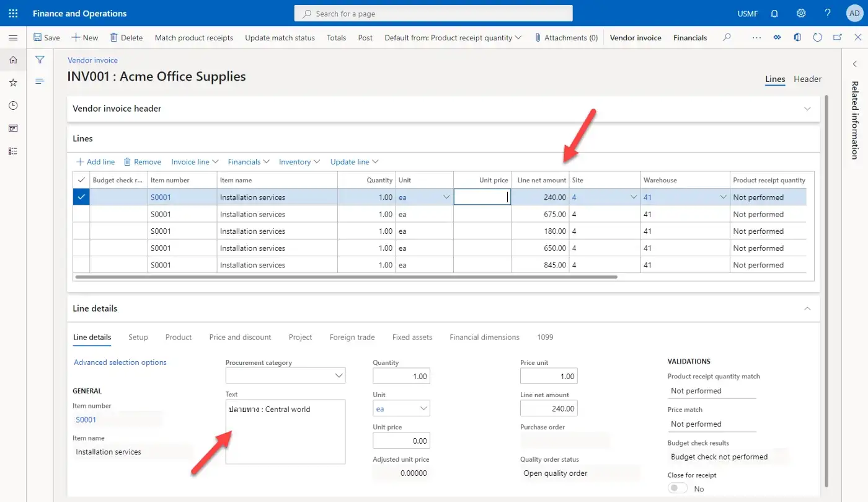Screen dimensions: 868x502
Task: Open AD user account avatar
Action: (854, 13)
